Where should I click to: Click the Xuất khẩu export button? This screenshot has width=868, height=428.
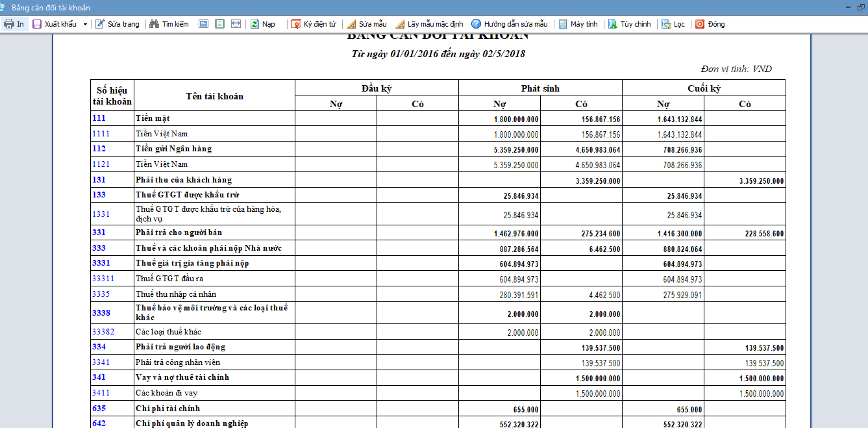[55, 24]
